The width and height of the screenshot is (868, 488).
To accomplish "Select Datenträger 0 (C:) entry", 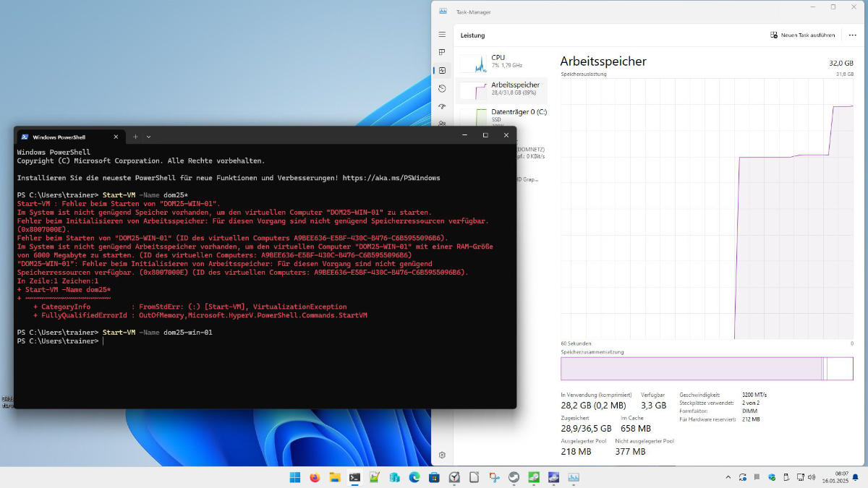I will point(501,116).
